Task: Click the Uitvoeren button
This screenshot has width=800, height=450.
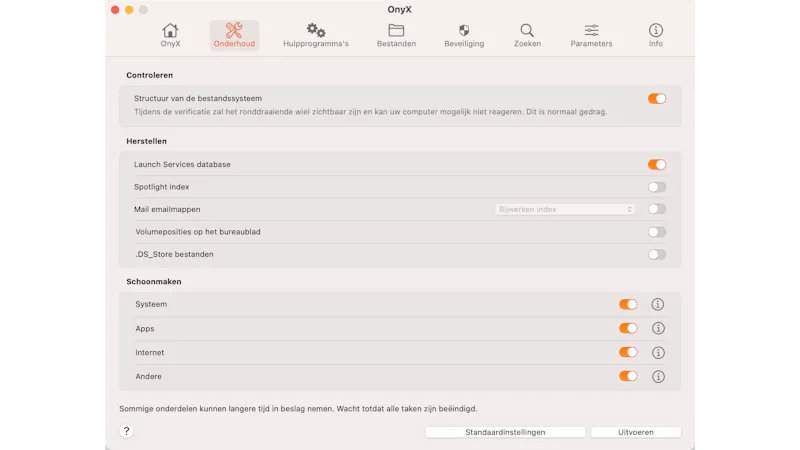Action: point(635,432)
